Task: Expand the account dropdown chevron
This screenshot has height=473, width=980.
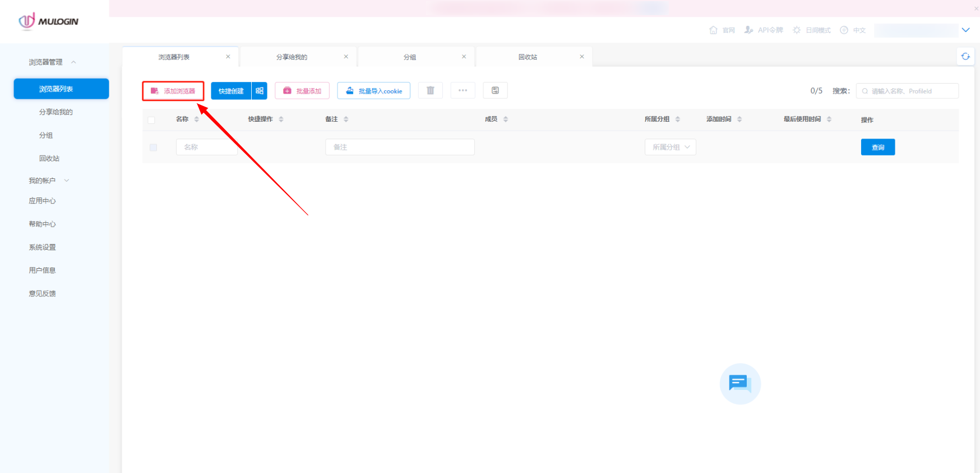Action: (965, 30)
